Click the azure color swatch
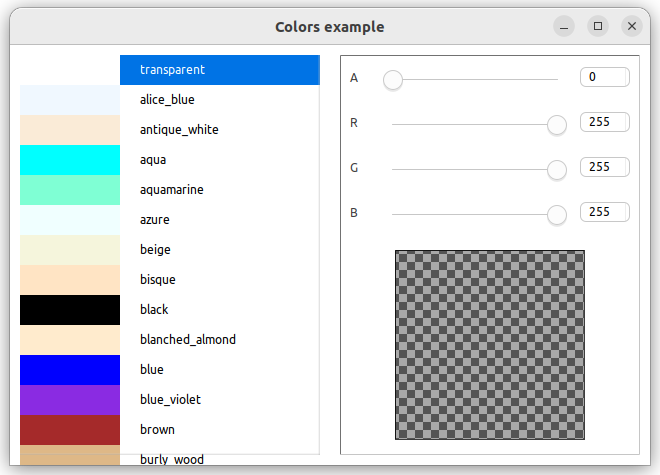Viewport: 660px width, 475px height. tap(70, 220)
